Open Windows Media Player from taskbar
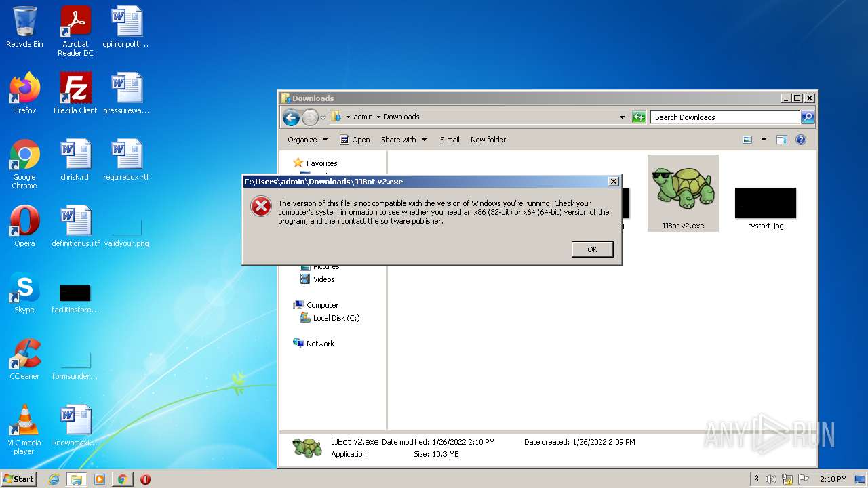 click(100, 479)
